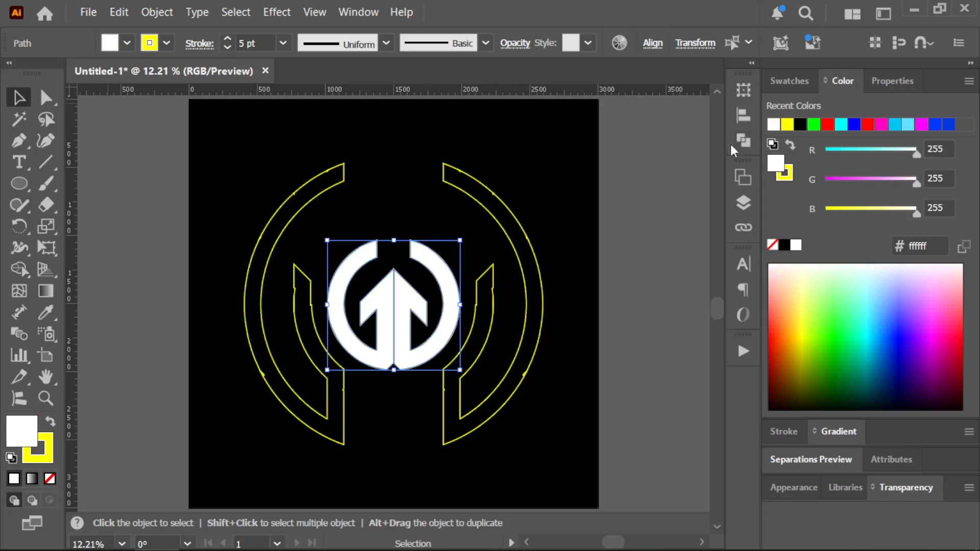Viewport: 980px width, 551px height.
Task: Reset default fill and stroke in toolbar
Action: (11, 458)
